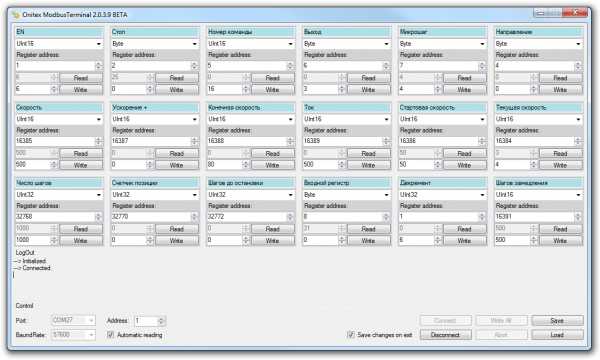Click register address stepper in Шагов замедления panel
The height and width of the screenshot is (360, 600).
pos(579,217)
